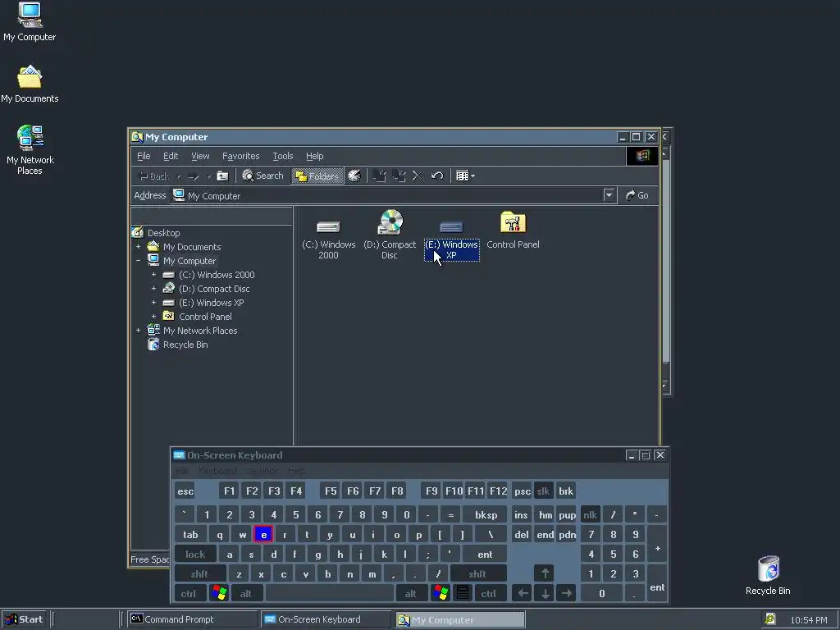This screenshot has width=840, height=630.
Task: Click the left arrow key on On-Screen Keyboard
Action: (x=523, y=593)
